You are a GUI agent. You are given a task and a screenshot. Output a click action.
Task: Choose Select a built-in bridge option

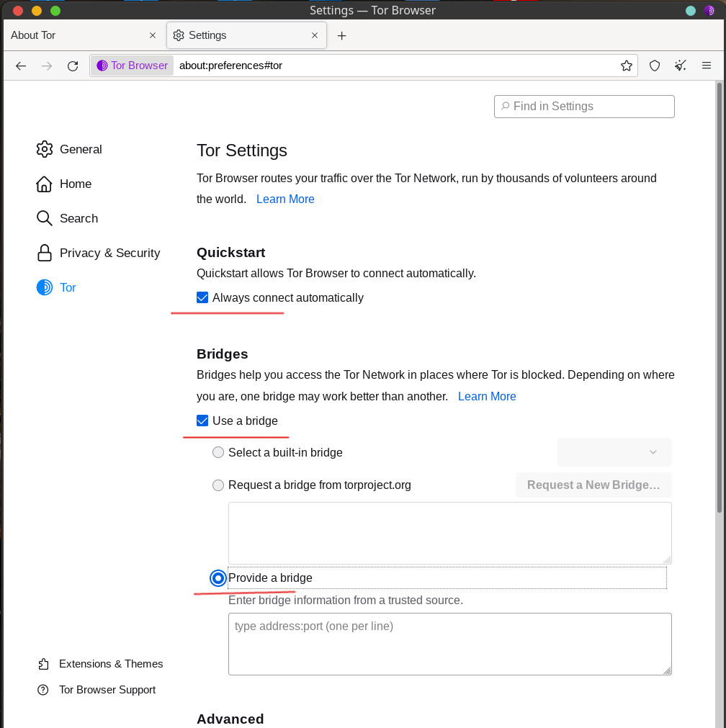click(x=218, y=452)
